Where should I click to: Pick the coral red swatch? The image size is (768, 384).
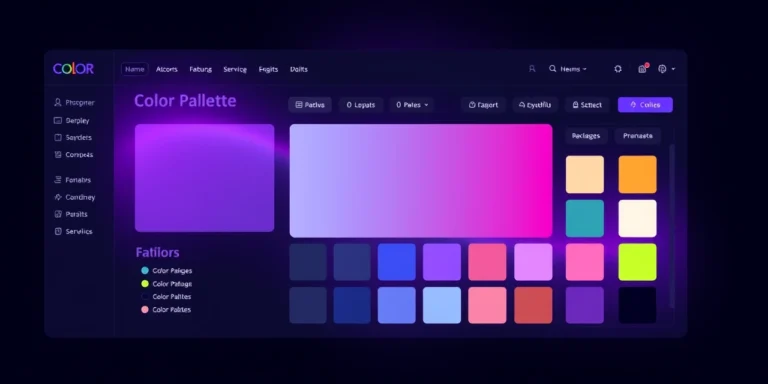533,305
